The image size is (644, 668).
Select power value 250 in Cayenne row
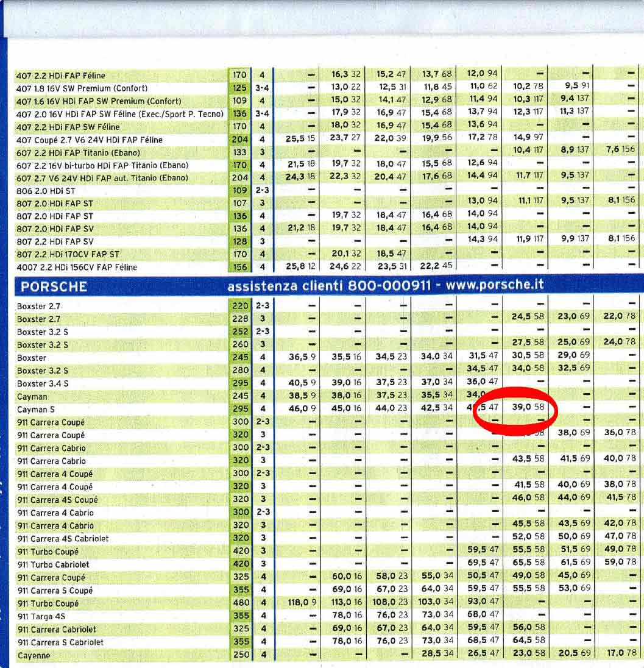click(x=241, y=655)
